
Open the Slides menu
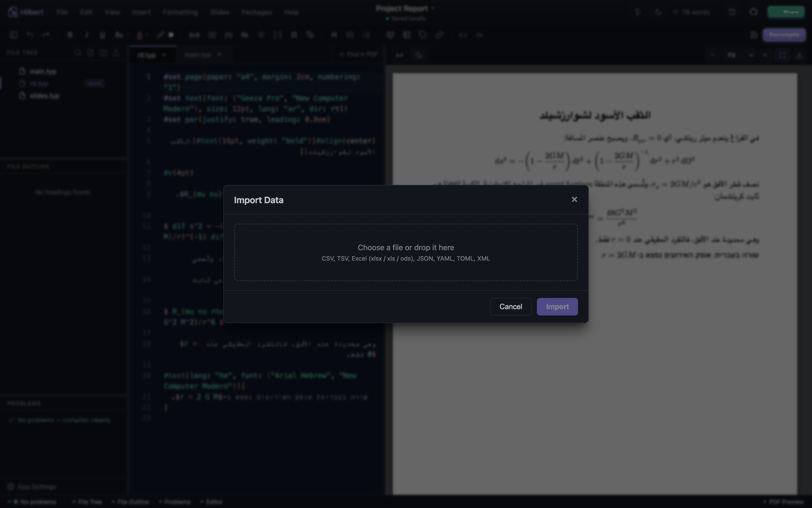pyautogui.click(x=220, y=12)
